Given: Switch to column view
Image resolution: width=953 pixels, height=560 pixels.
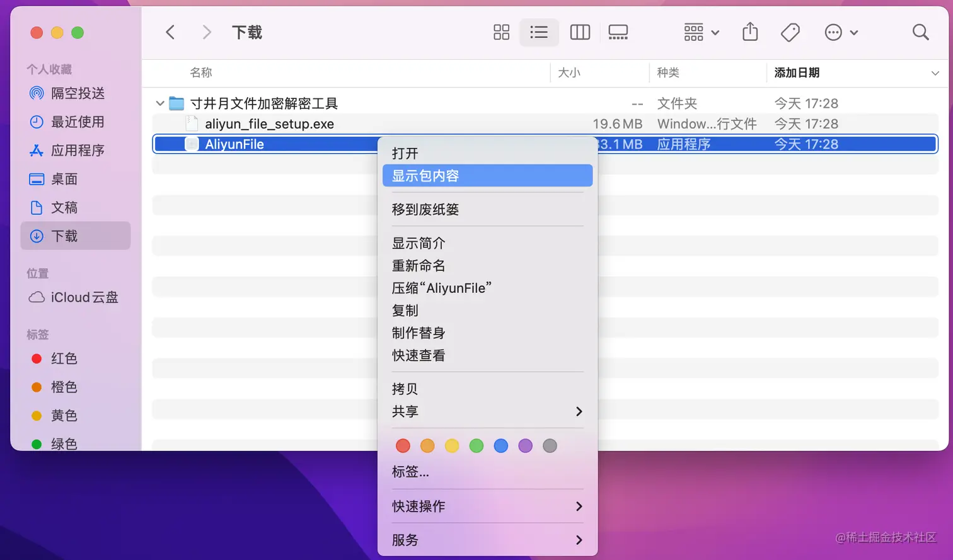Looking at the screenshot, I should click(580, 32).
